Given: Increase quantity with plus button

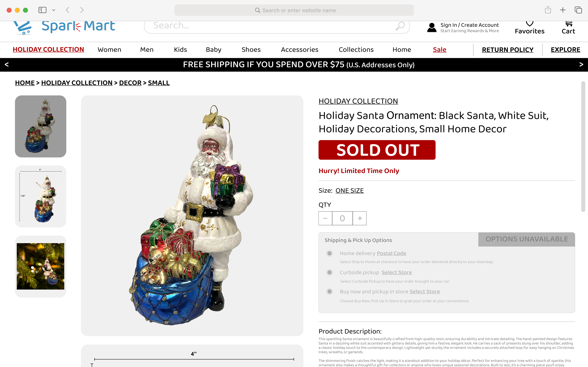Looking at the screenshot, I should point(360,218).
